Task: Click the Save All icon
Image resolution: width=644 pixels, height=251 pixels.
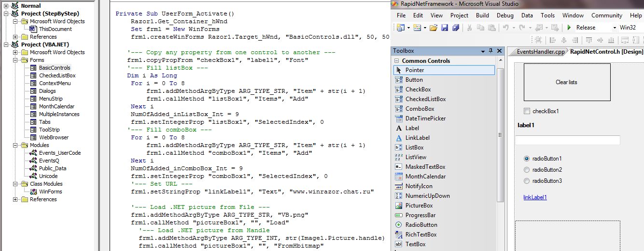Action: (455, 28)
